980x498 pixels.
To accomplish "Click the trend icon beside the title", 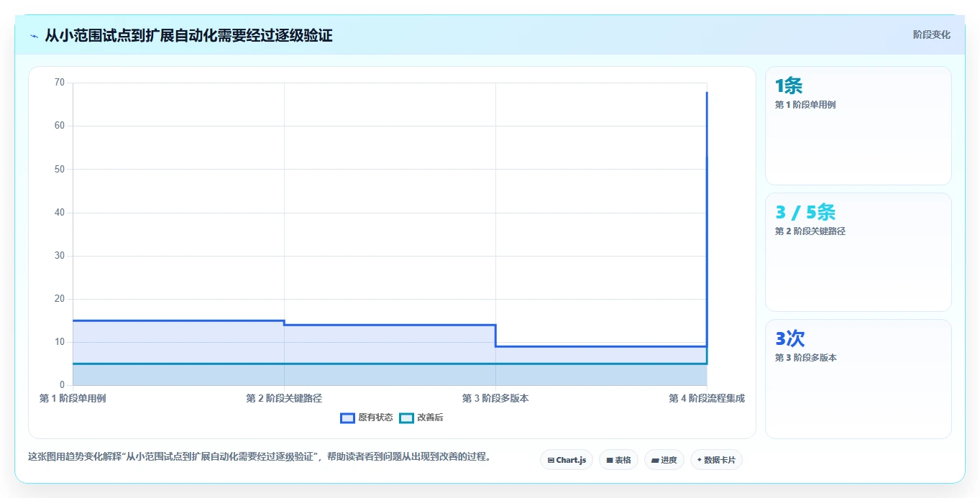I will click(34, 36).
